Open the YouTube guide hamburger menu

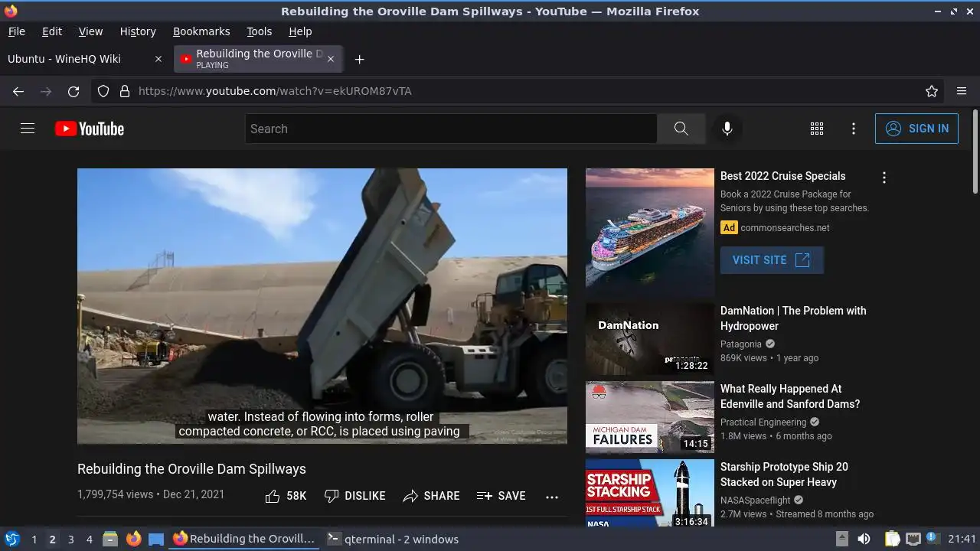click(28, 129)
